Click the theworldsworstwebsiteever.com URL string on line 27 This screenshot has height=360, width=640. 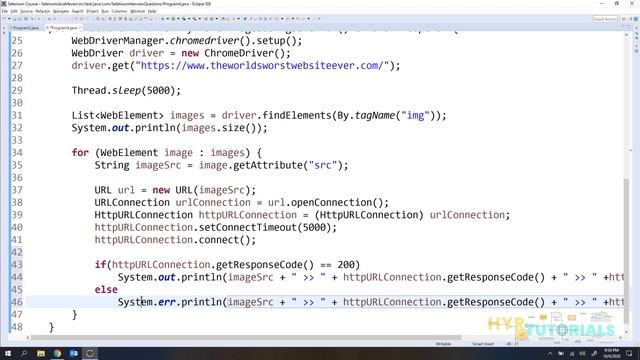pyautogui.click(x=262, y=66)
